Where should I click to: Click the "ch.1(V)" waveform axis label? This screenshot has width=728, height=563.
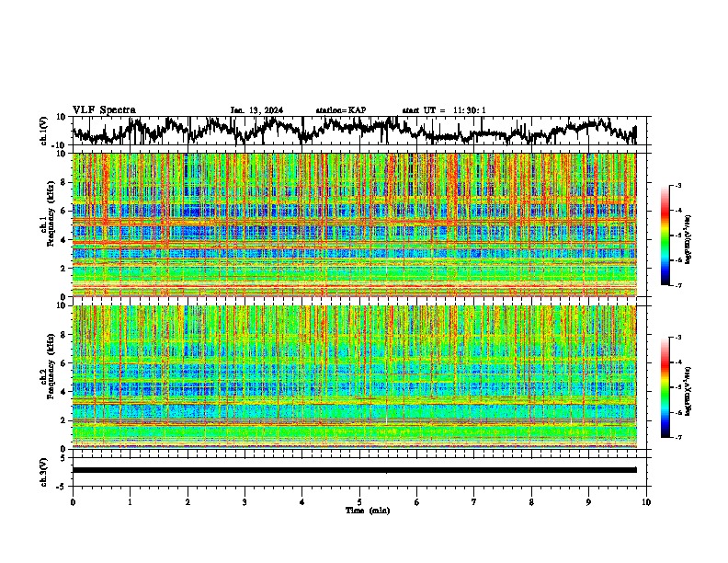tap(44, 131)
